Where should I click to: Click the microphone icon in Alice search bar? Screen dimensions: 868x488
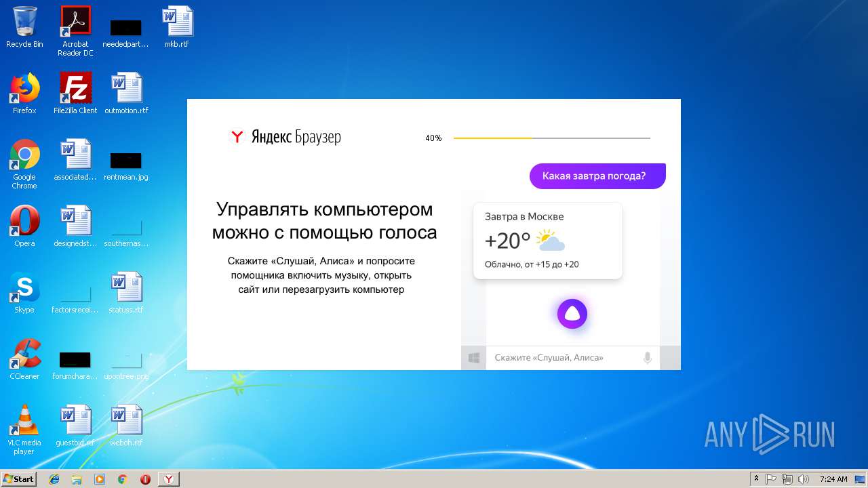(x=647, y=358)
